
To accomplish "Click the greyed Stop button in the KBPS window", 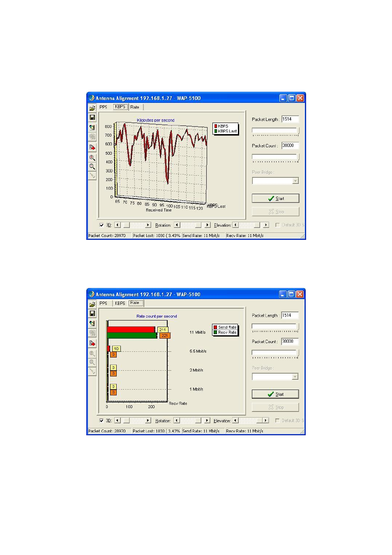I will 275,211.
